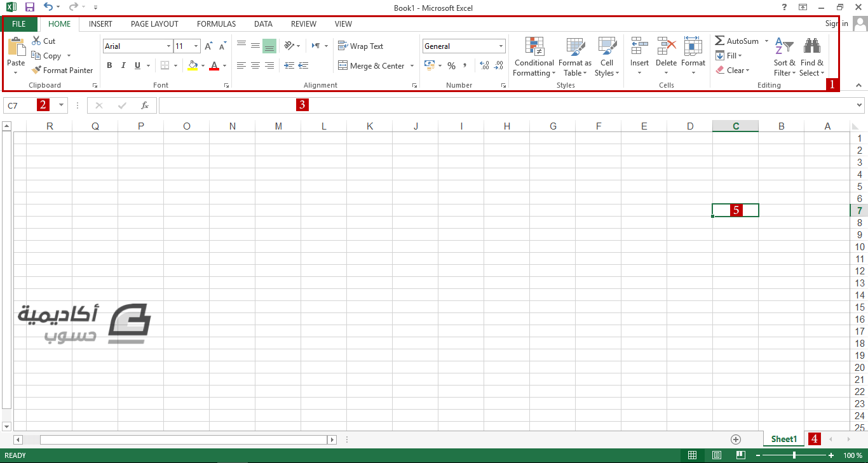Viewport: 868px width, 463px height.
Task: Decrease the indent level
Action: pos(289,65)
